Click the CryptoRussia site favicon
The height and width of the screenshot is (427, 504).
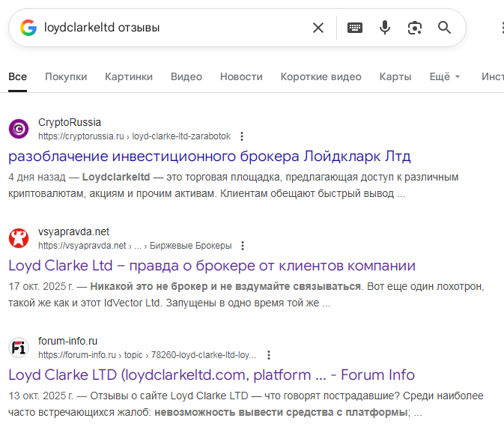[x=19, y=129]
